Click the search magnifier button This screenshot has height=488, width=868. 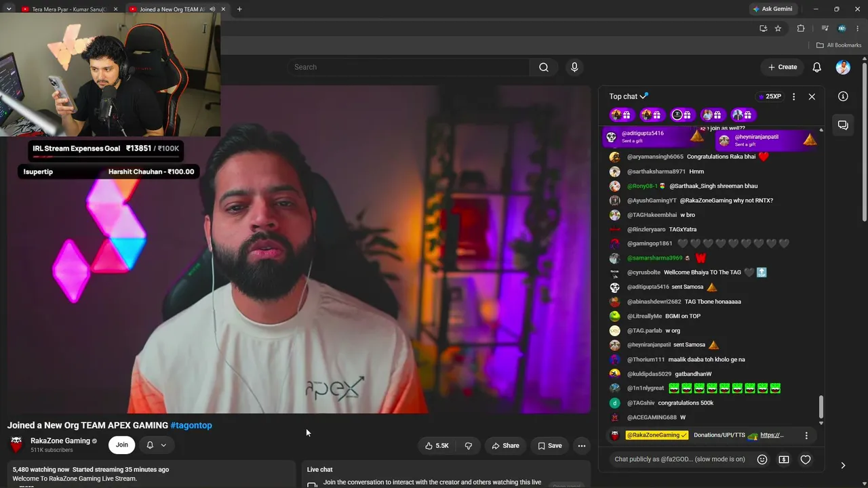pyautogui.click(x=544, y=67)
